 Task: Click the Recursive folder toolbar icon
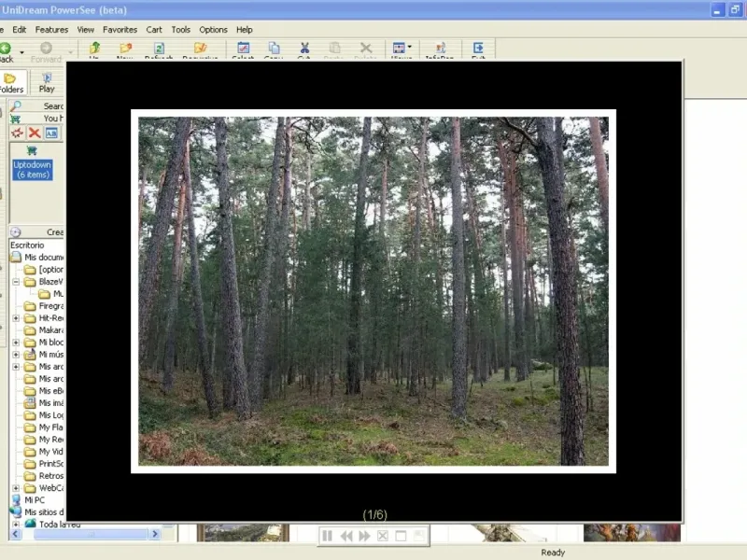click(x=201, y=48)
